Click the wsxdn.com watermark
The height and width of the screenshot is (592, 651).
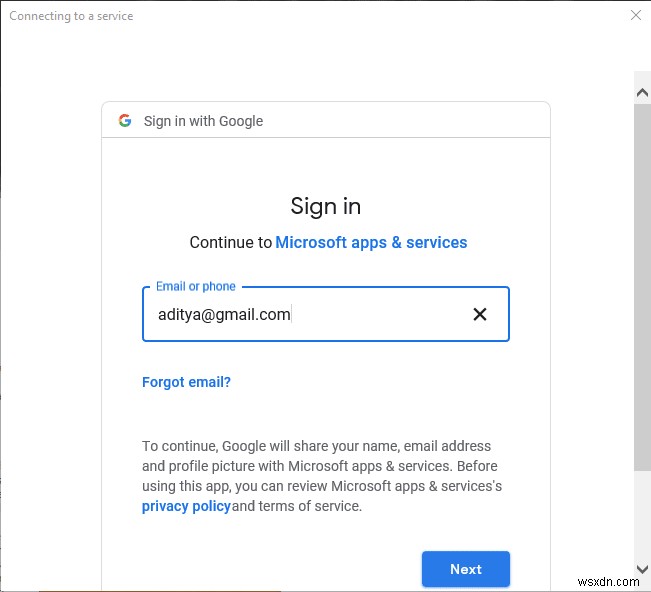click(608, 581)
